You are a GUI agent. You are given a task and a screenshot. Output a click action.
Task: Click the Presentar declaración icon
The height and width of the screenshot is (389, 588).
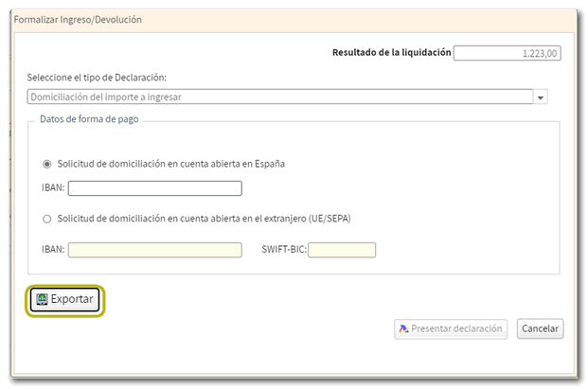[x=403, y=329]
